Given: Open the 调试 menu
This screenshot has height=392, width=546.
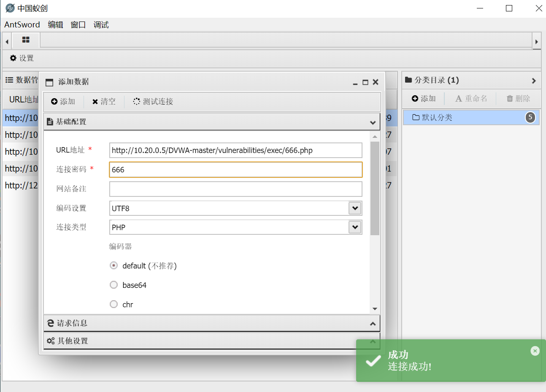Looking at the screenshot, I should coord(101,24).
